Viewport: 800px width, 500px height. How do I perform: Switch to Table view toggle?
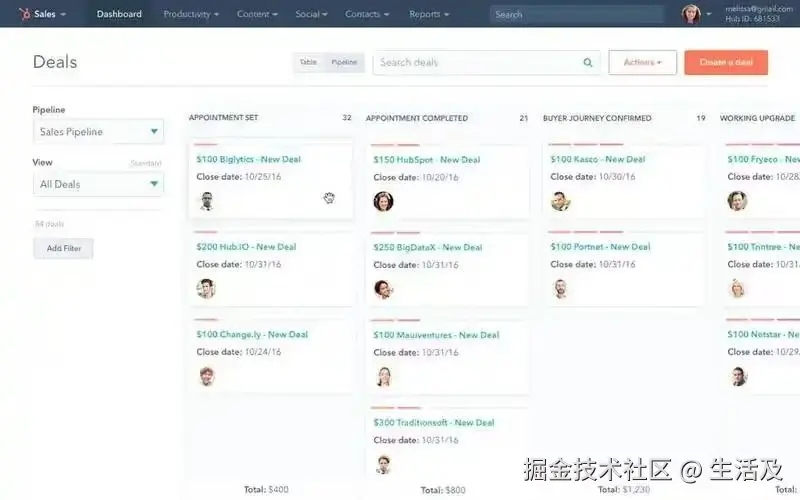pos(308,62)
